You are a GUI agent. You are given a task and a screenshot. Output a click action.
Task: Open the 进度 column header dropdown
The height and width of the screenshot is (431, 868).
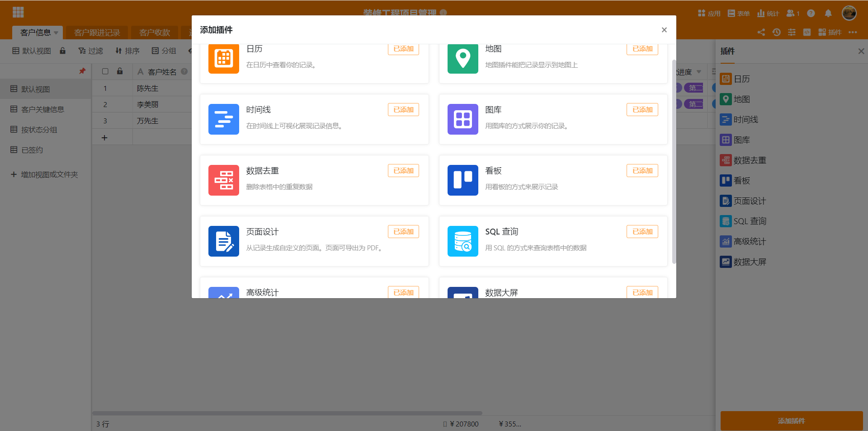(x=699, y=71)
